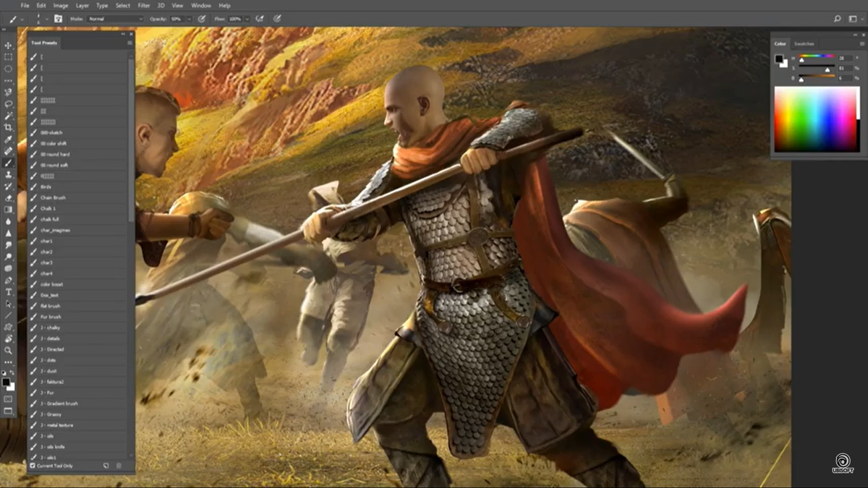Select the Gradient tool

[9, 209]
